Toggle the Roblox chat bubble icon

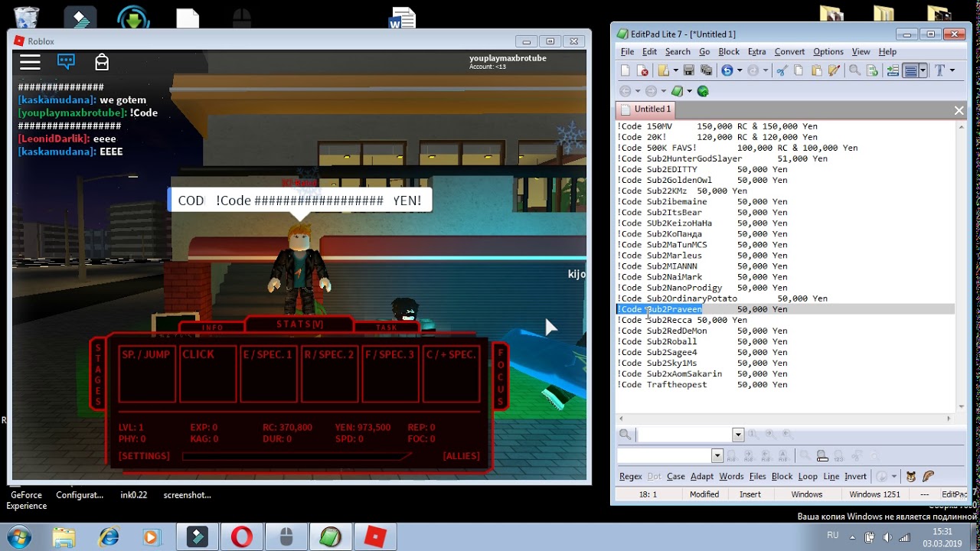66,62
